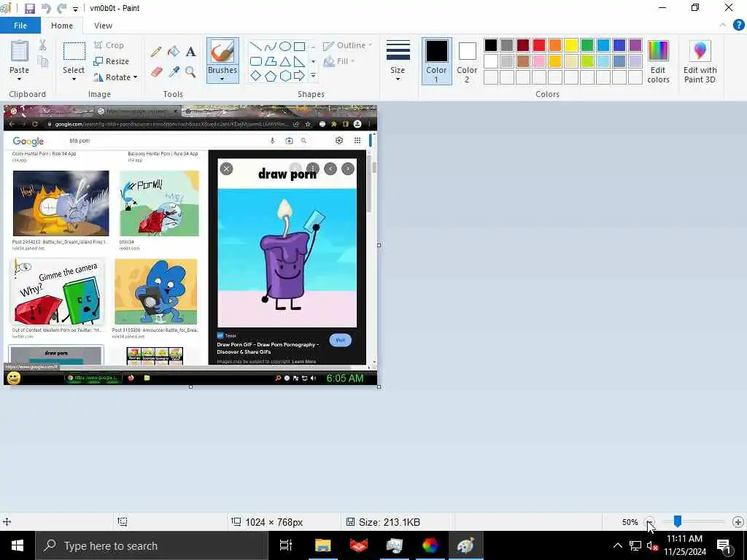
Task: Click the Crop button
Action: tap(109, 45)
